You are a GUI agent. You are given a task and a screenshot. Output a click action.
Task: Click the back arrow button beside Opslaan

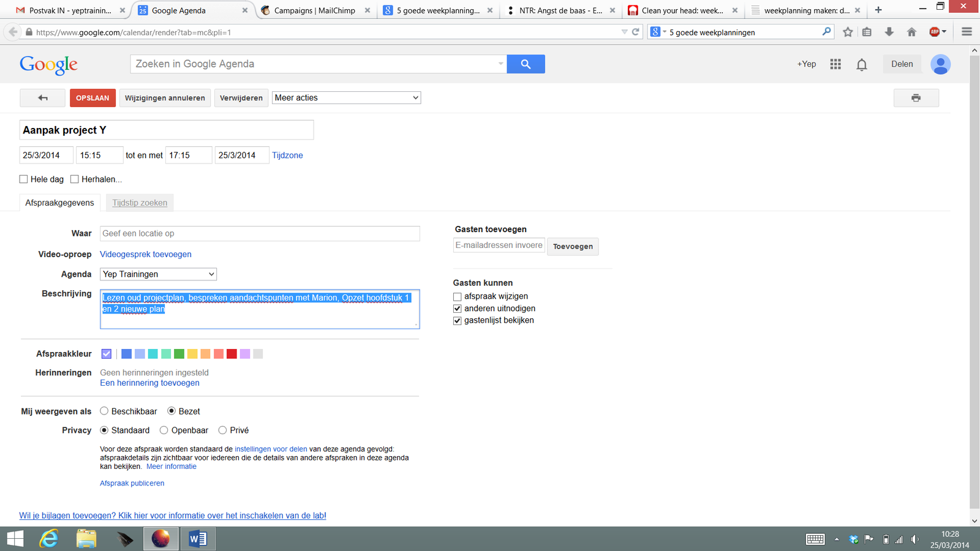click(x=42, y=98)
